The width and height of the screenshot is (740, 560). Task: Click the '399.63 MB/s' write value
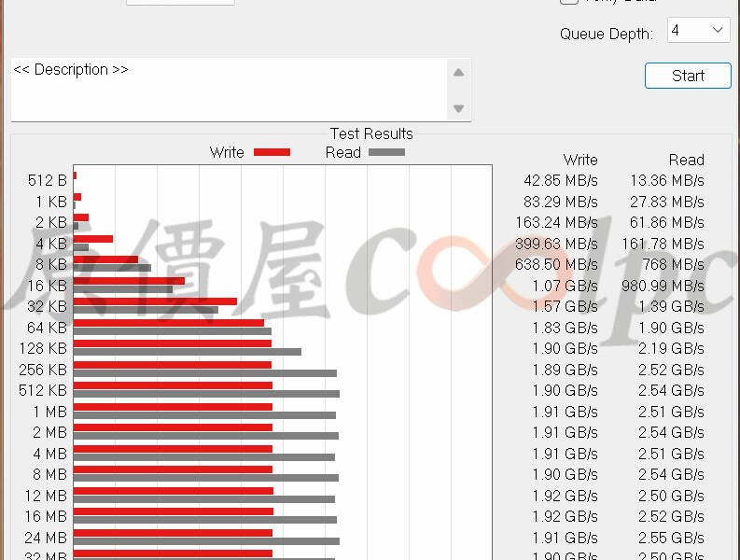click(557, 244)
